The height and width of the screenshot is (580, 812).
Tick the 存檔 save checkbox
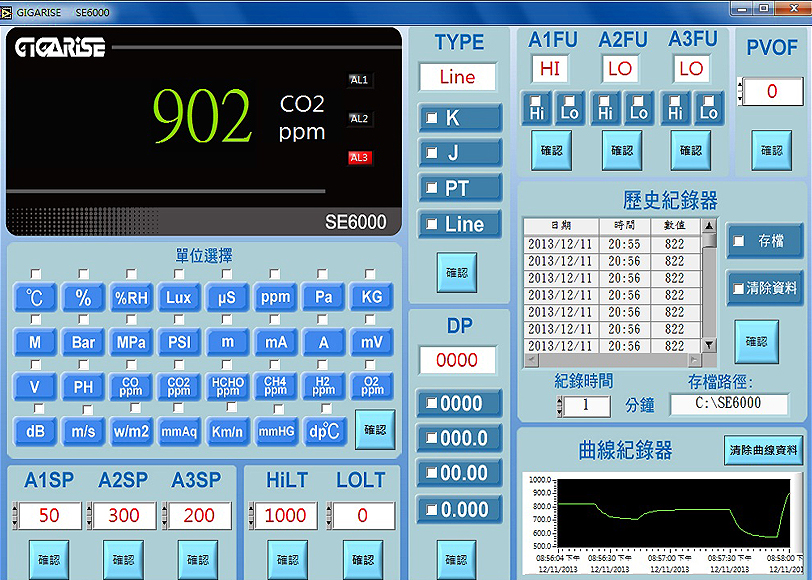(739, 241)
